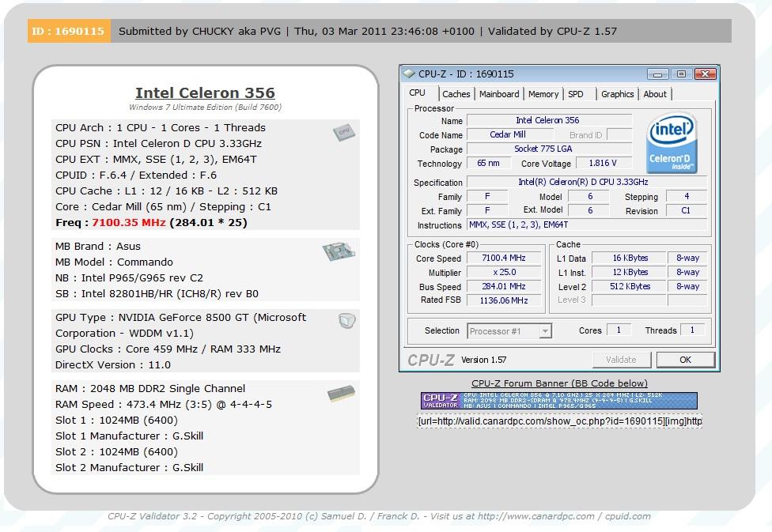772x532 pixels.
Task: Click the RAM Speed : 473.4 MHz line
Action: tap(164, 405)
